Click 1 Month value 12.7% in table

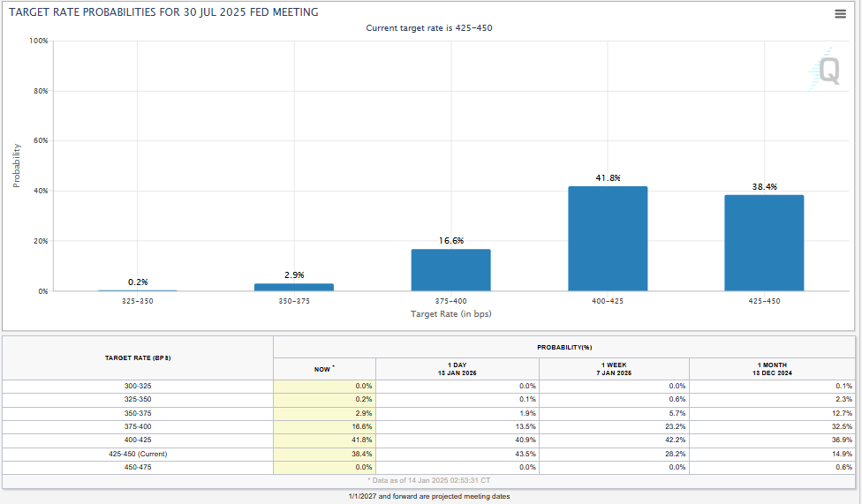(x=843, y=413)
